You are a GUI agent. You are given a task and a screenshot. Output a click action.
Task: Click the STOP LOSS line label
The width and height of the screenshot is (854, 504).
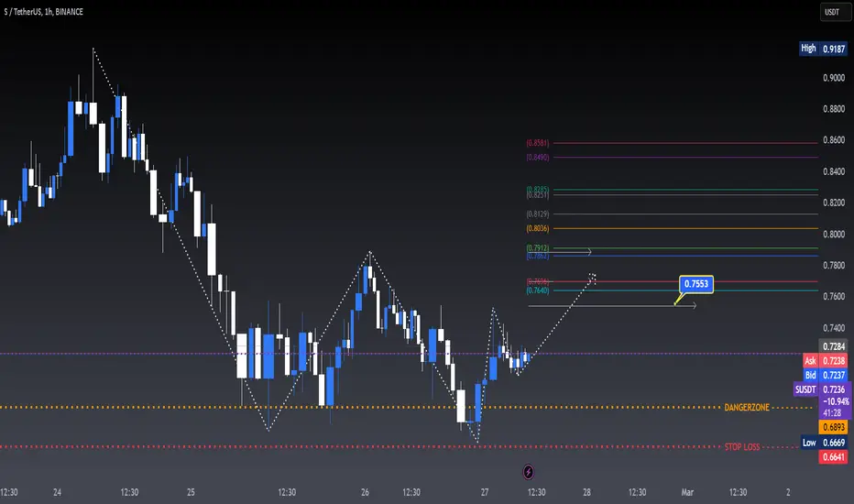pos(742,447)
